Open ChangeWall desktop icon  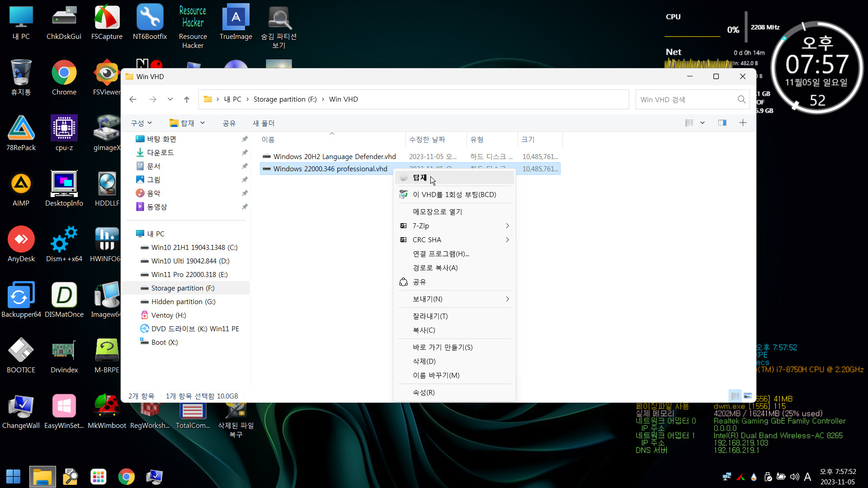[21, 411]
